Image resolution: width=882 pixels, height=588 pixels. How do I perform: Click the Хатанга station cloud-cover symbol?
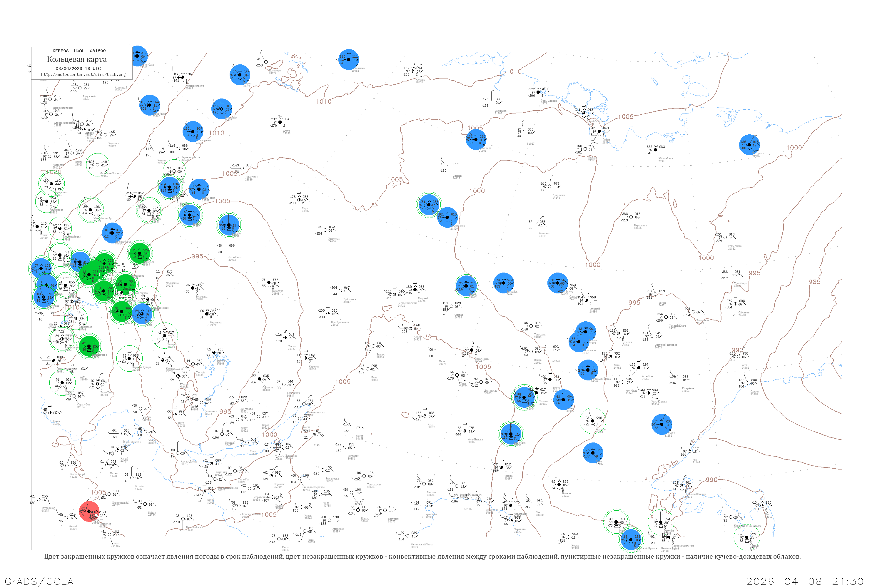413,71
